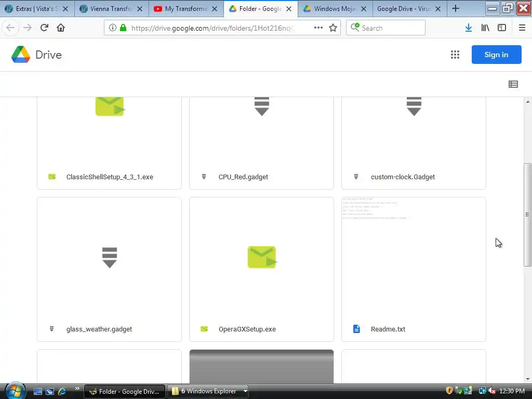
Task: Click the muted volume tray icon
Action: (492, 391)
